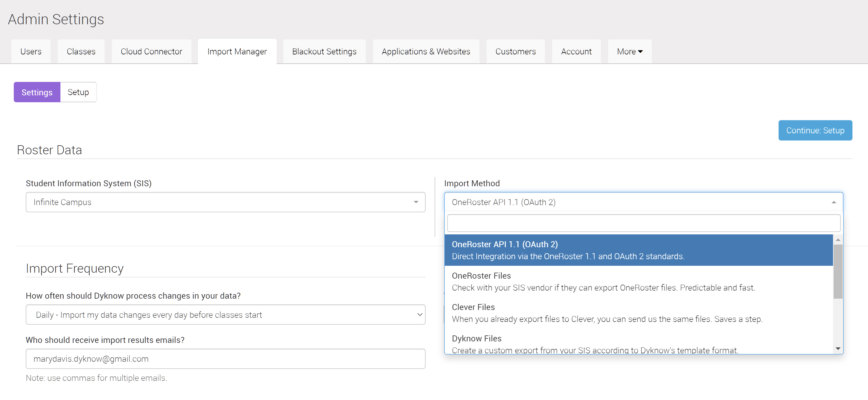
Task: Open the Cloud Connector tab
Action: [x=151, y=51]
